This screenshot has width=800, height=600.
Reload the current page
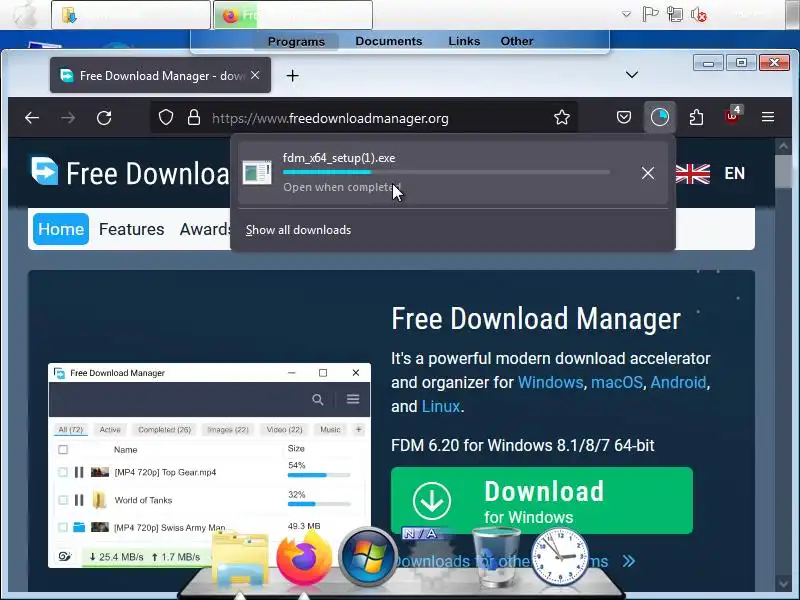coord(104,118)
